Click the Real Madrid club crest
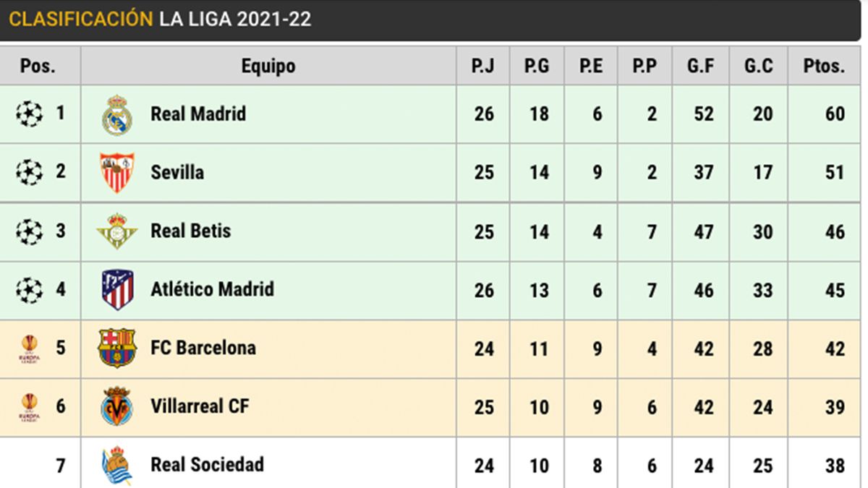 point(117,115)
